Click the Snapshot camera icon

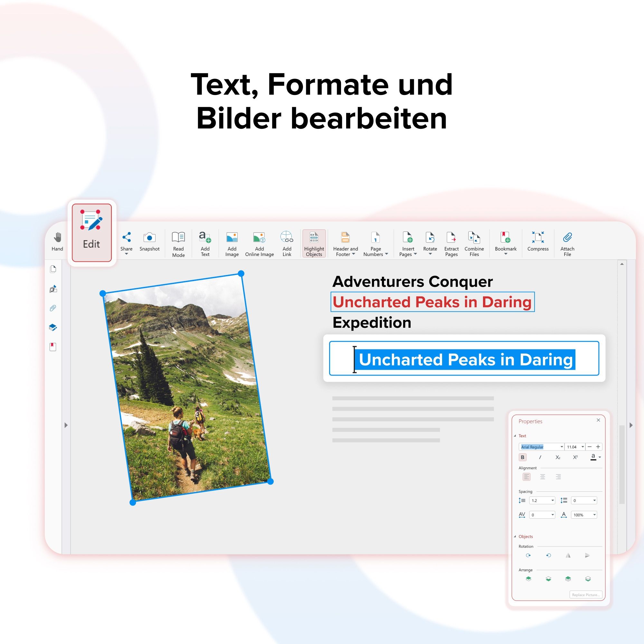(149, 238)
